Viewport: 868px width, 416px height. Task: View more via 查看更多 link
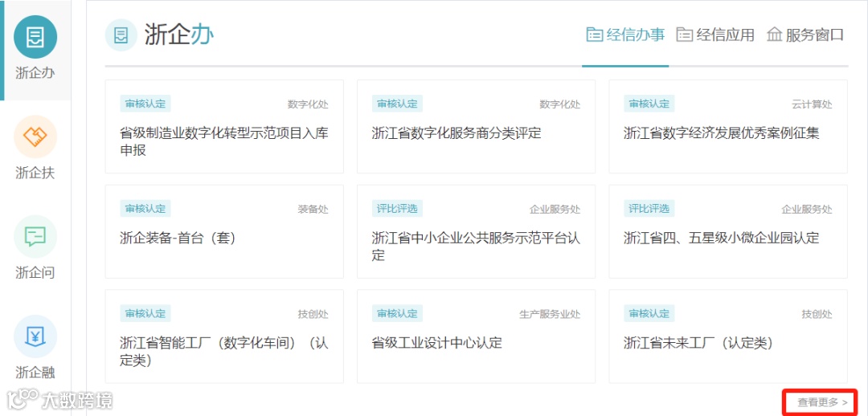[x=822, y=402]
